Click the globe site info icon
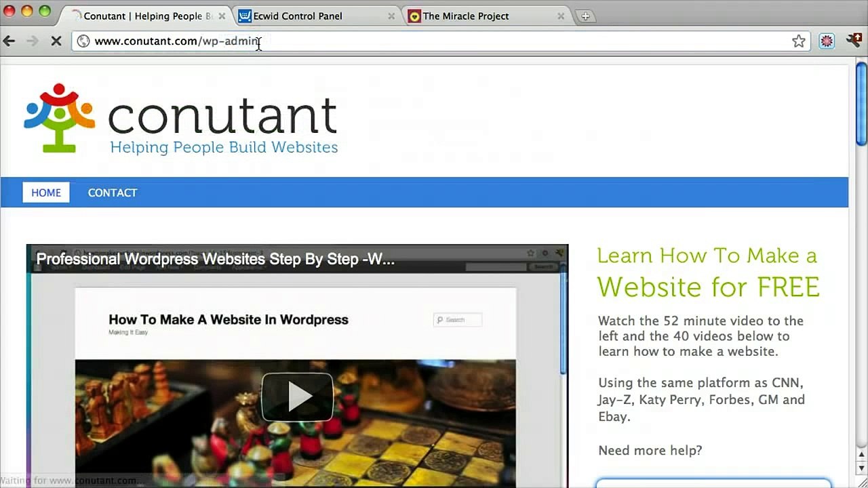Image resolution: width=868 pixels, height=488 pixels. click(83, 41)
